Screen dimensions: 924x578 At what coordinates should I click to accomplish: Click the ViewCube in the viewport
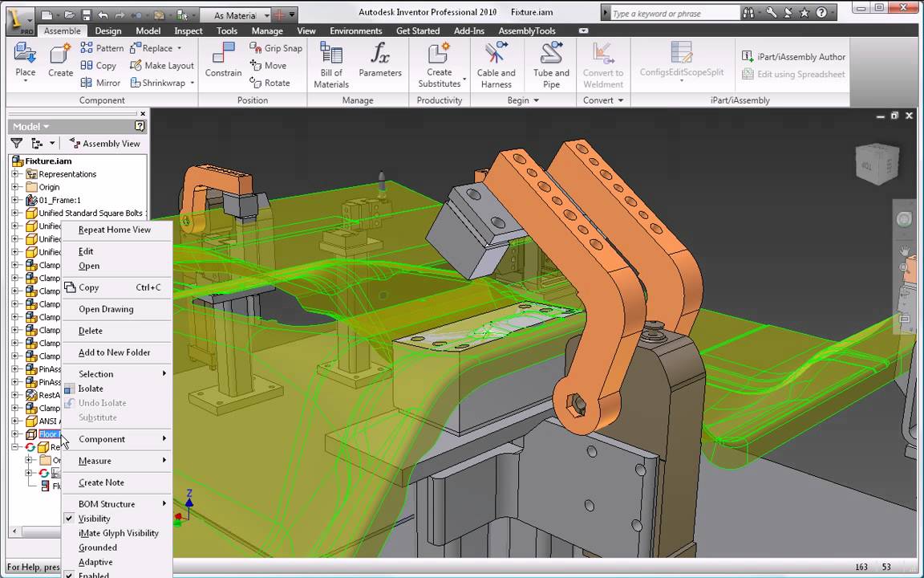click(876, 164)
